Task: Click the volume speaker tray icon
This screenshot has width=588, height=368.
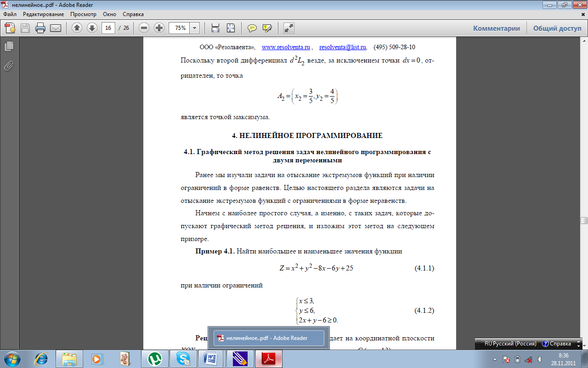Action: pyautogui.click(x=538, y=359)
